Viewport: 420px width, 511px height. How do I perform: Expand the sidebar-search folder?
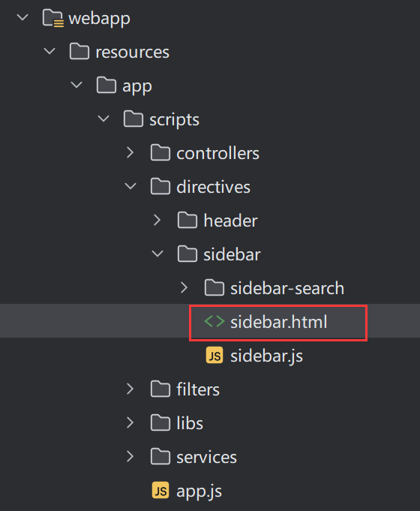click(x=184, y=287)
